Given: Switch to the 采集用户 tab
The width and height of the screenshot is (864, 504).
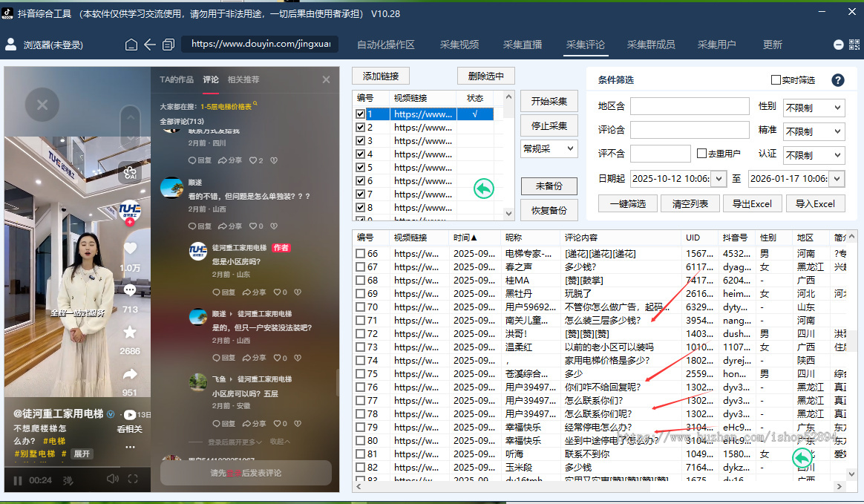Looking at the screenshot, I should 716,45.
